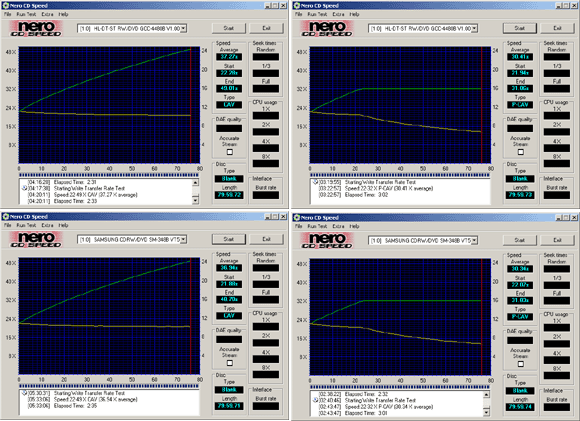Click the end speed value 40.70x

(x=229, y=299)
